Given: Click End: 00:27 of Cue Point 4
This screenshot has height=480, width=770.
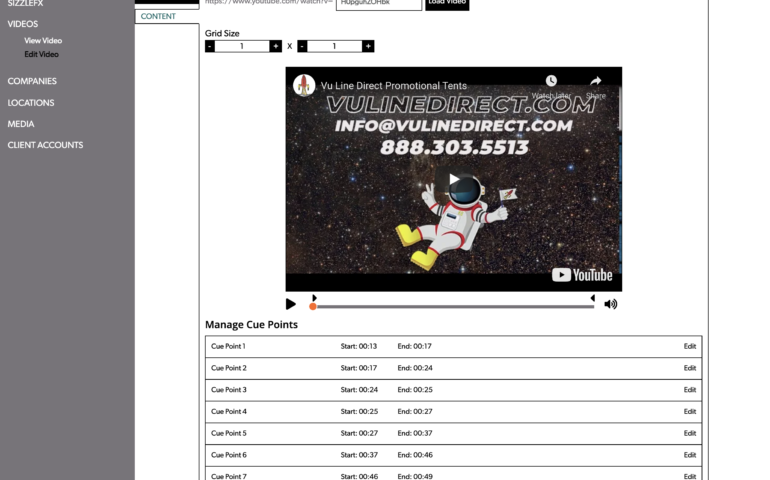Looking at the screenshot, I should (415, 411).
